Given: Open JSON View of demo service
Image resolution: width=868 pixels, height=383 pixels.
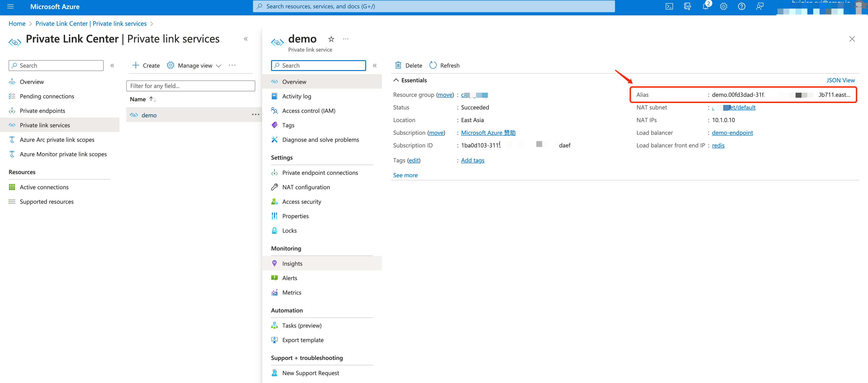Looking at the screenshot, I should pos(841,80).
